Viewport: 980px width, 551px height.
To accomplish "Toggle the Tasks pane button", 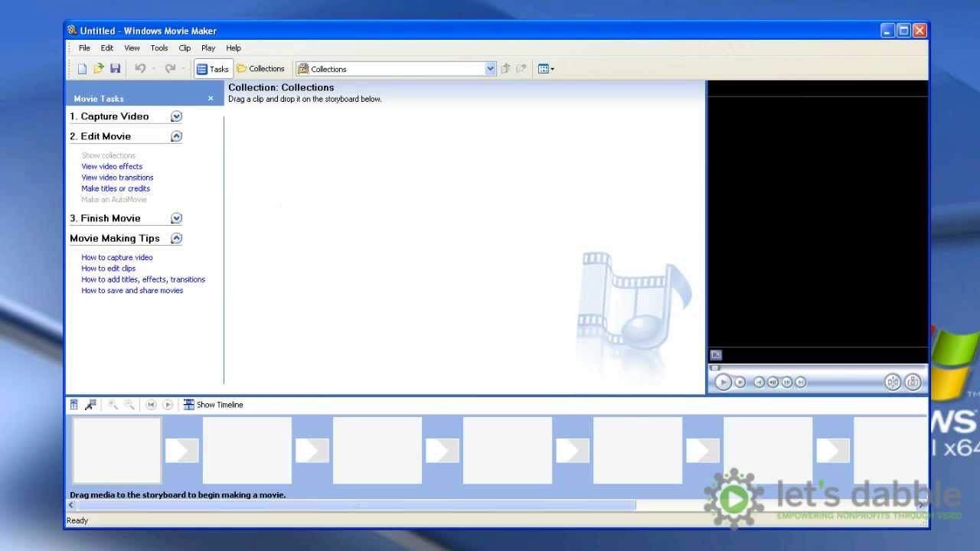I will pos(213,69).
